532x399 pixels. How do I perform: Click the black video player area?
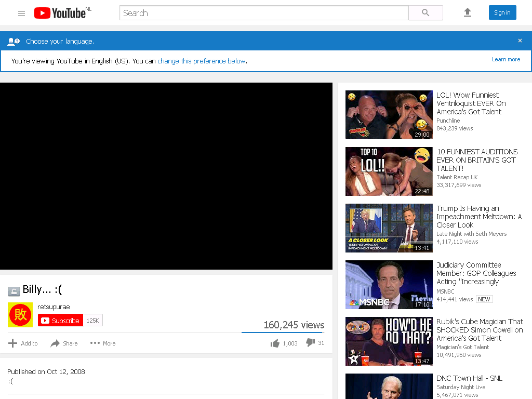(x=166, y=176)
